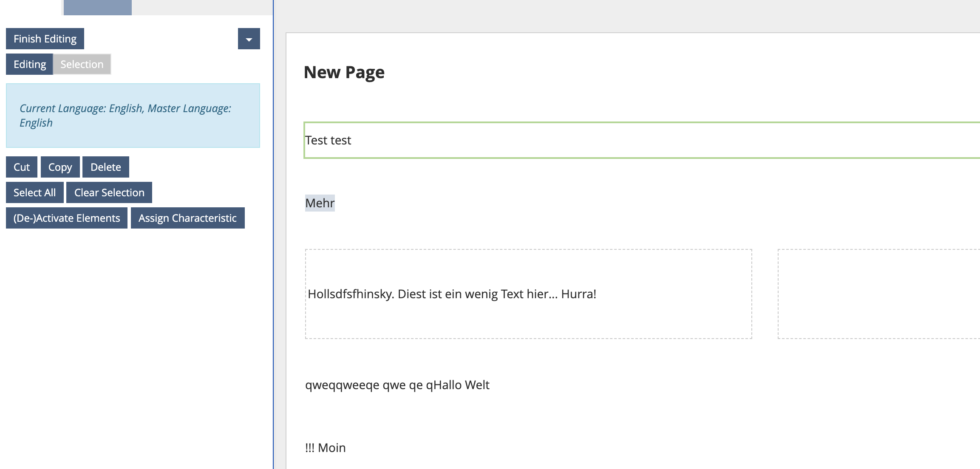
Task: Open the dropdown arrow next to Finish Editing
Action: click(x=249, y=39)
